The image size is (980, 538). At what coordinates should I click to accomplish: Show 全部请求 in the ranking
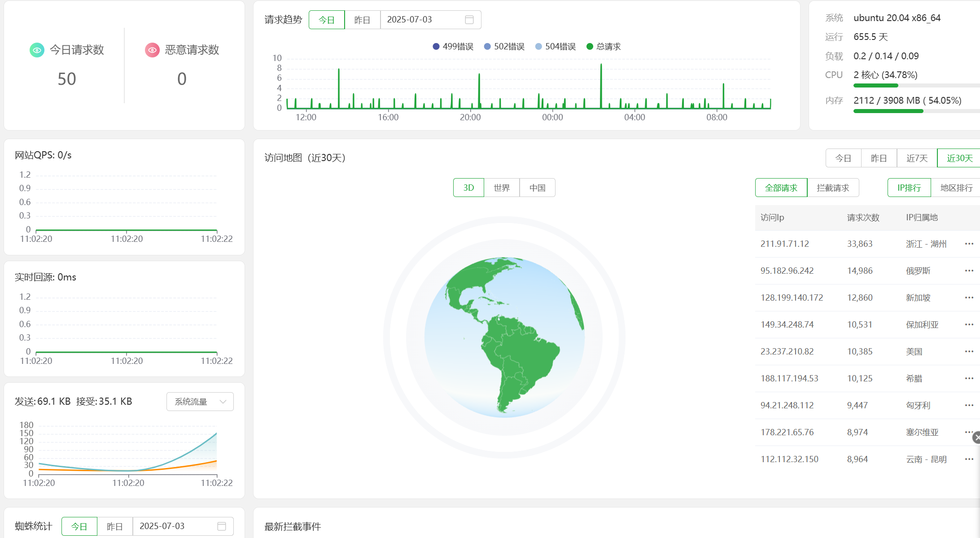(x=781, y=188)
